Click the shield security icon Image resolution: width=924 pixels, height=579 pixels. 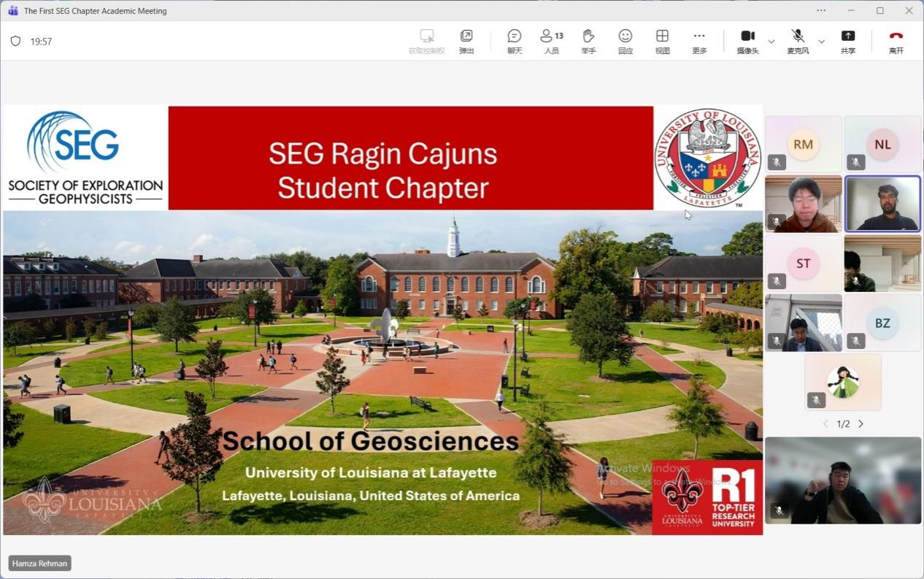pyautogui.click(x=15, y=42)
